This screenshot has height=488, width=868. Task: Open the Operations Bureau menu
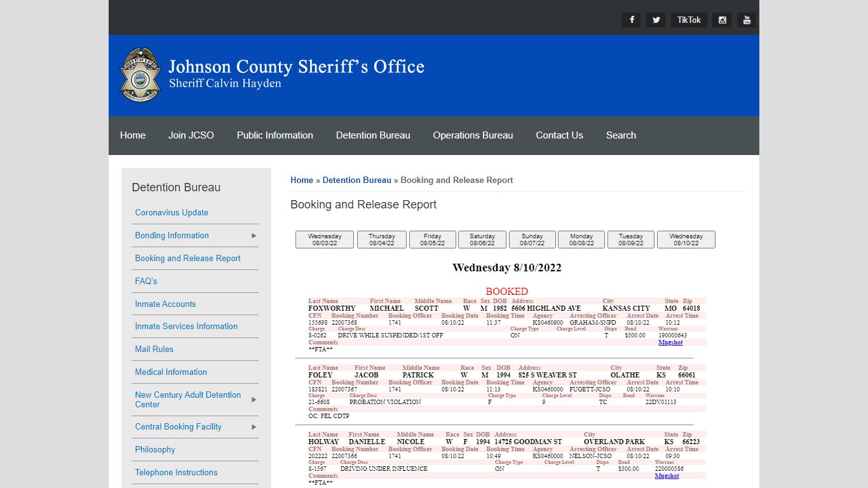pyautogui.click(x=473, y=135)
